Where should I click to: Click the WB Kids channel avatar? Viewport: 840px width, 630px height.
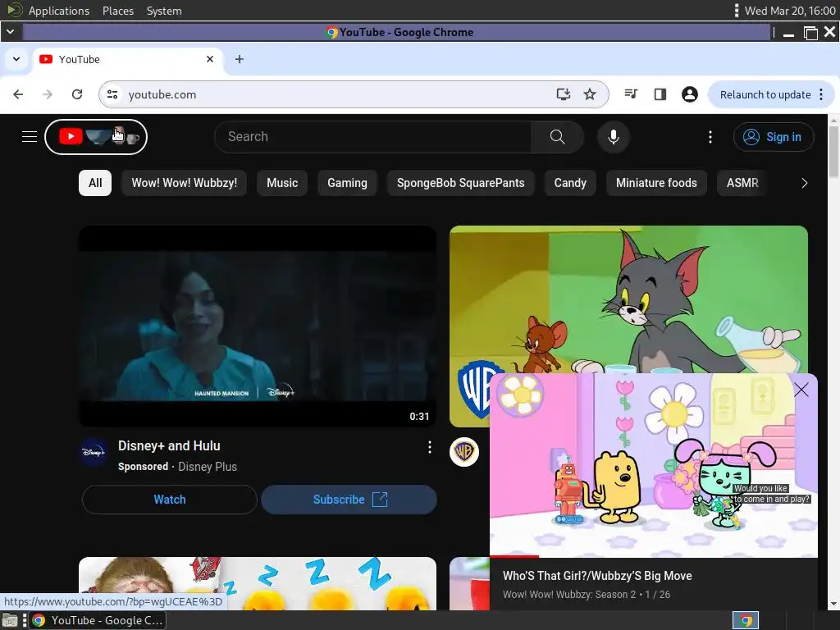click(464, 452)
